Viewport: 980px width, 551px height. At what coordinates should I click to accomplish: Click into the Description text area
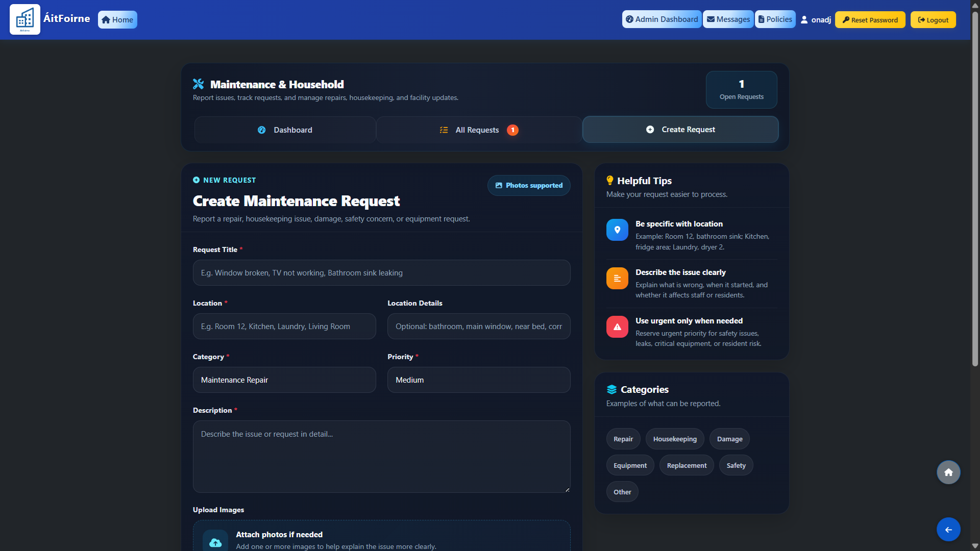[381, 457]
